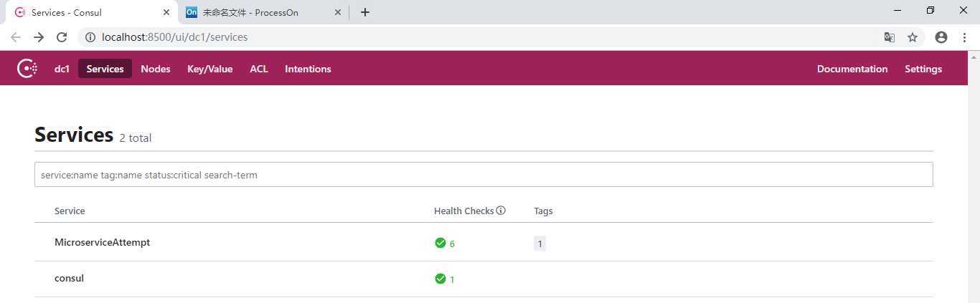Viewport: 980px width, 303px height.
Task: Click browser forward arrow
Action: tap(39, 37)
